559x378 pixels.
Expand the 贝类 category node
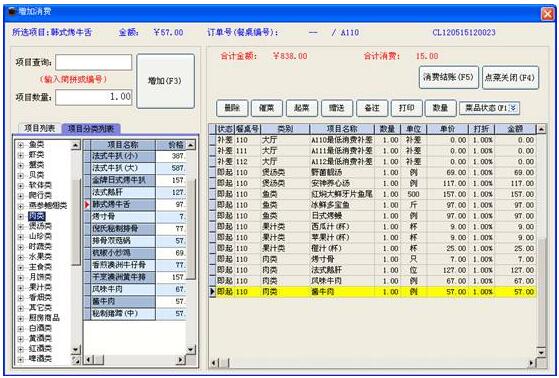pos(21,175)
